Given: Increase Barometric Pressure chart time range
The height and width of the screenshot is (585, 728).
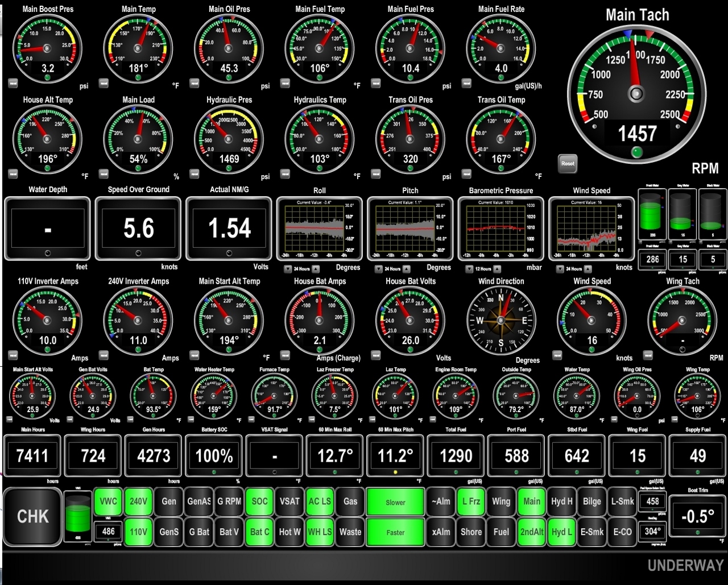Looking at the screenshot, I should click(x=497, y=269).
